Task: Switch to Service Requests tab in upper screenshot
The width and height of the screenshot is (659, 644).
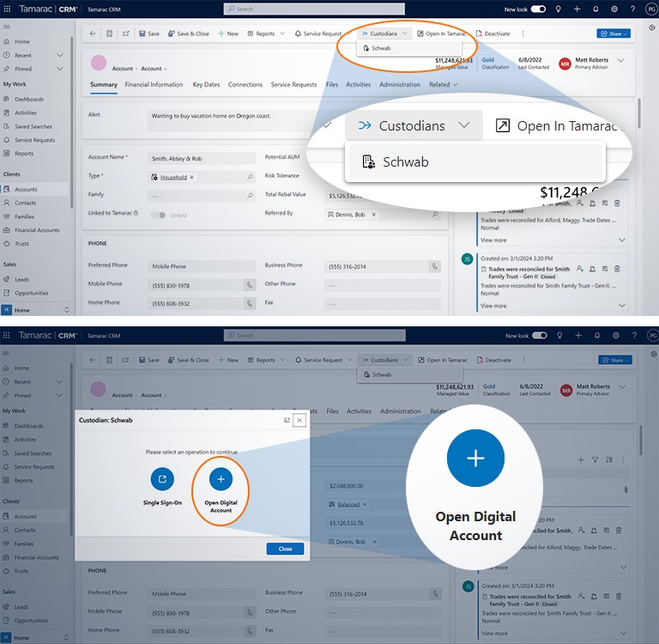Action: [x=293, y=84]
